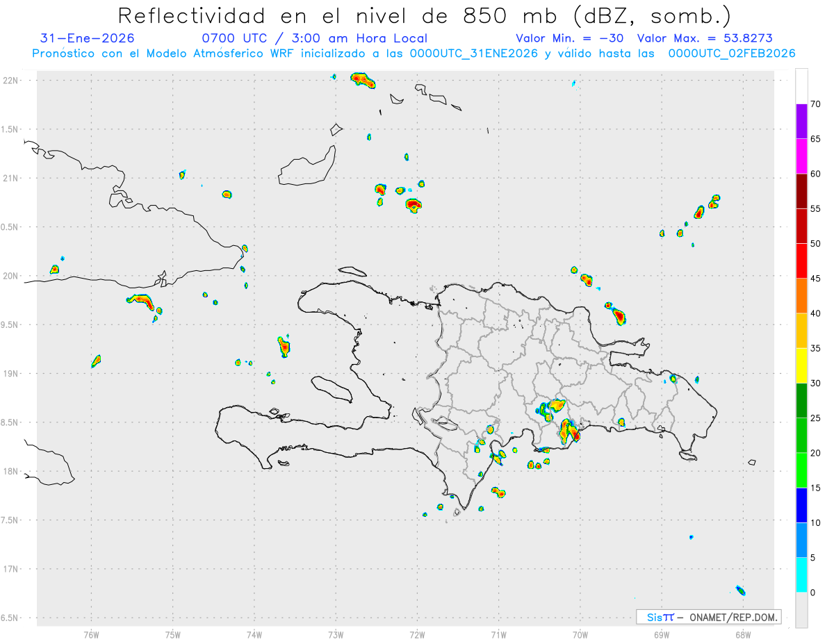The width and height of the screenshot is (834, 644).
Task: Click the 'Pronóstico con el Modelo Atmósferico WRF' text
Action: click(164, 53)
